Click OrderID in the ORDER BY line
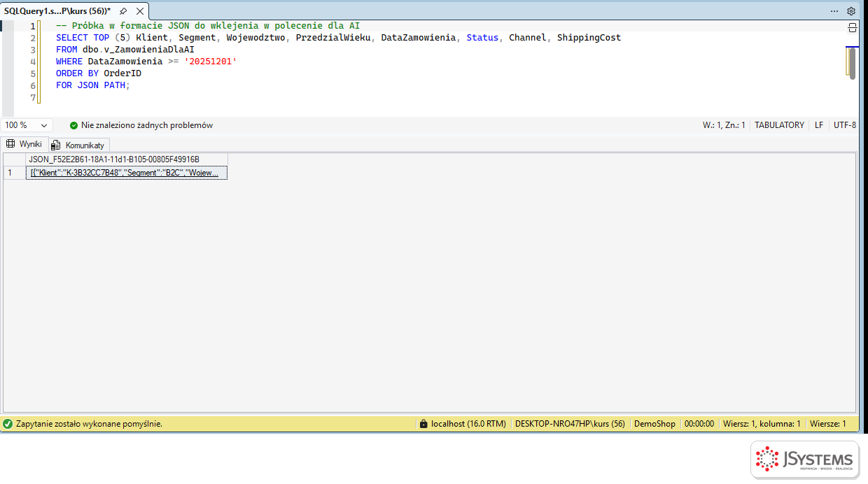 pos(122,73)
